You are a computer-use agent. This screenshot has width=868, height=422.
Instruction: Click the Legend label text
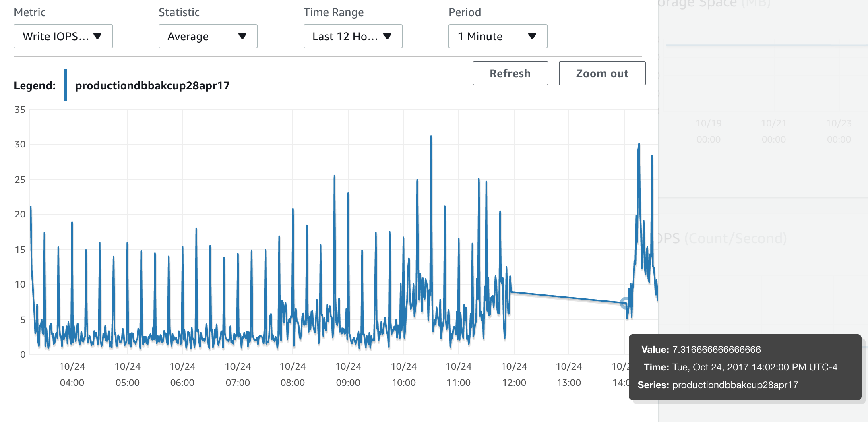point(35,85)
